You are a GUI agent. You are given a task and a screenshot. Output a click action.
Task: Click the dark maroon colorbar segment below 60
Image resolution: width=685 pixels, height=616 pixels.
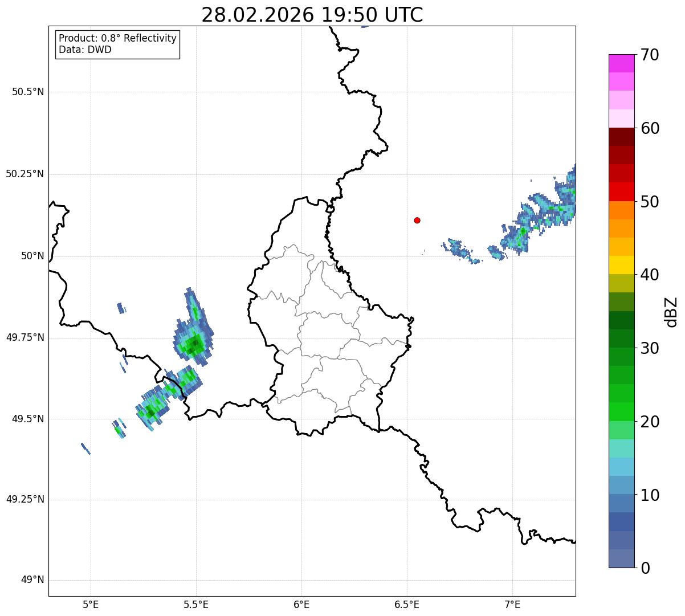tap(621, 137)
